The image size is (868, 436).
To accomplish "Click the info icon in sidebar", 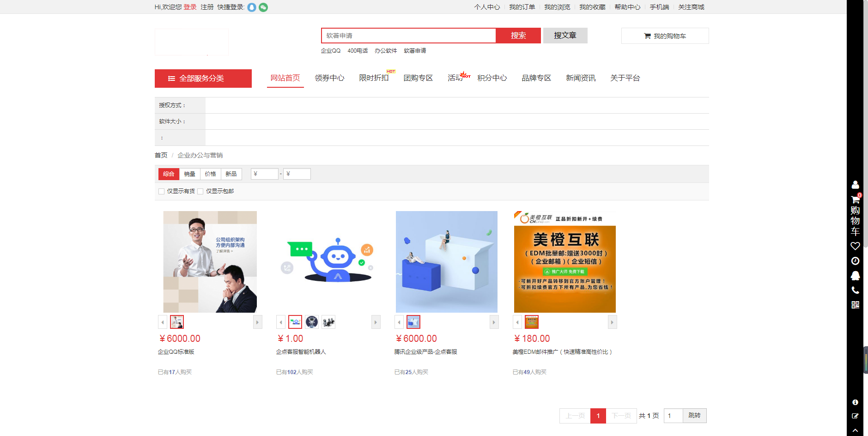I will 855,402.
